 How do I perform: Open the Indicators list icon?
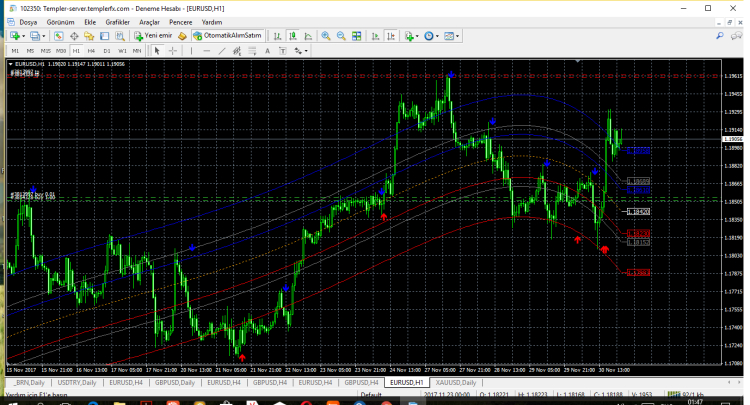pos(409,36)
